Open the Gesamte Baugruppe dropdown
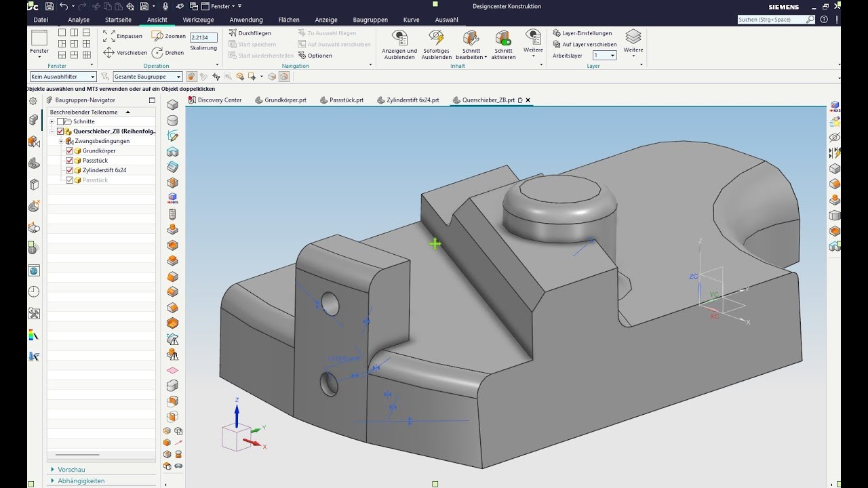The height and width of the screenshot is (488, 868). coord(148,77)
